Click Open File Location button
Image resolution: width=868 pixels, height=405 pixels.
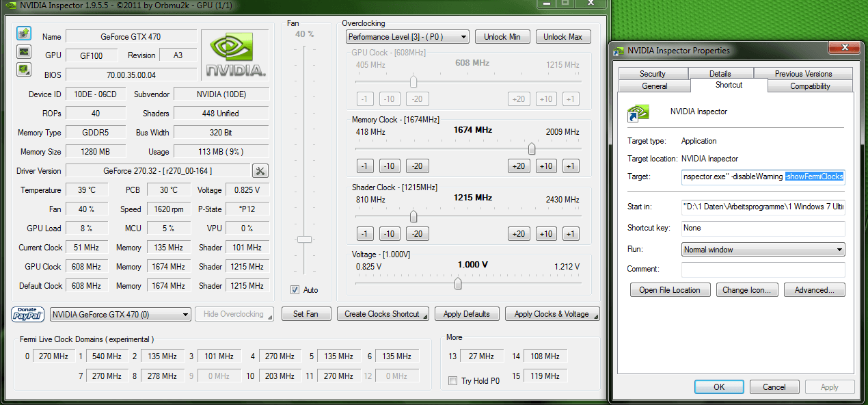click(670, 290)
